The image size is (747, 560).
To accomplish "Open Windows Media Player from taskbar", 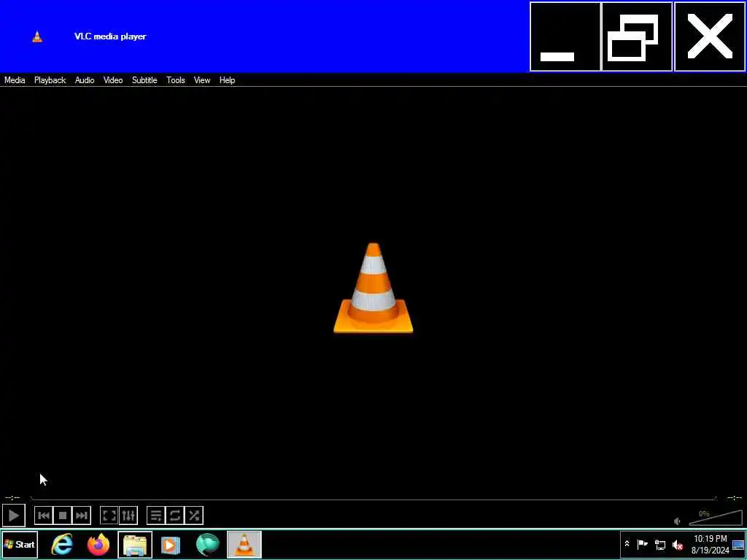I will pos(171,544).
